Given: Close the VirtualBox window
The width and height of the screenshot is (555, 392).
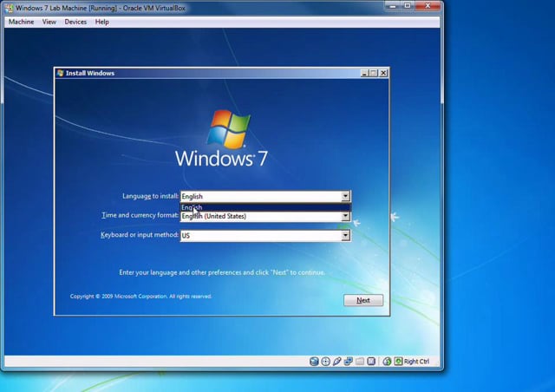Looking at the screenshot, I should 428,6.
